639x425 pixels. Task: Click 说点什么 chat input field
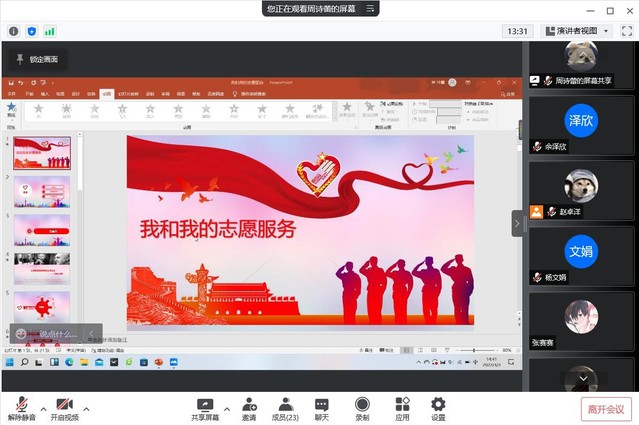pos(59,334)
